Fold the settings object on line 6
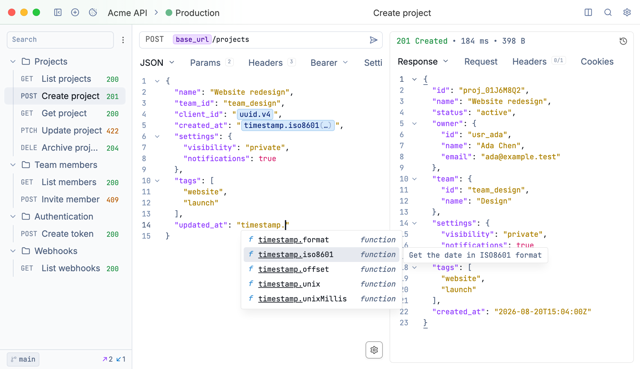Image resolution: width=640 pixels, height=369 pixels. pos(157,136)
